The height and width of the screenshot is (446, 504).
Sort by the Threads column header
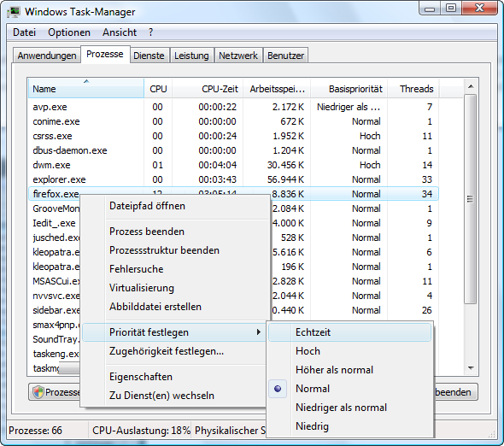413,88
